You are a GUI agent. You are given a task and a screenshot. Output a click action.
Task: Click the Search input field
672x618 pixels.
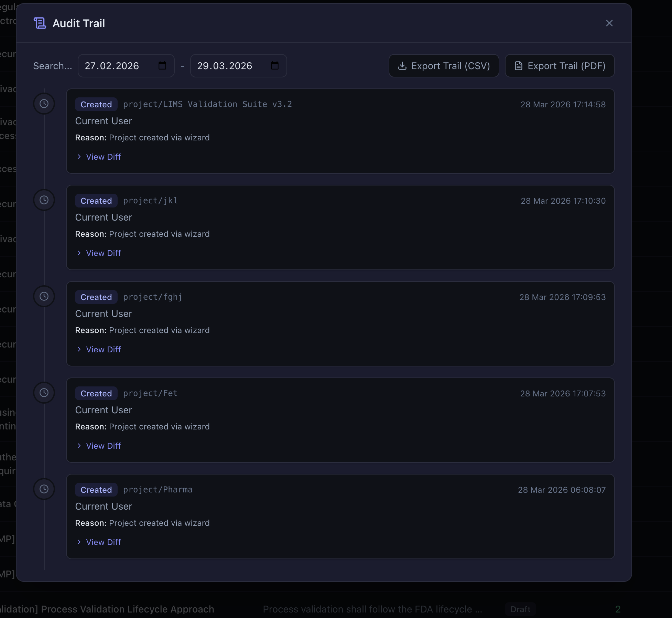click(x=52, y=66)
